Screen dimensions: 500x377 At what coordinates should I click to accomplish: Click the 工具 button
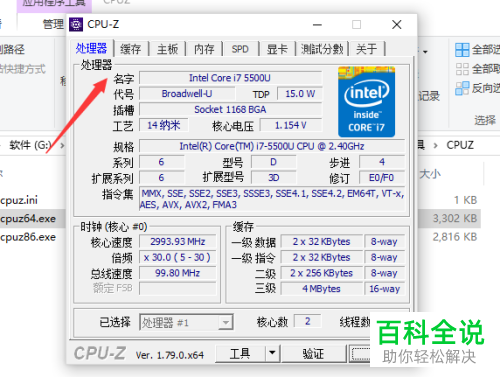240,353
